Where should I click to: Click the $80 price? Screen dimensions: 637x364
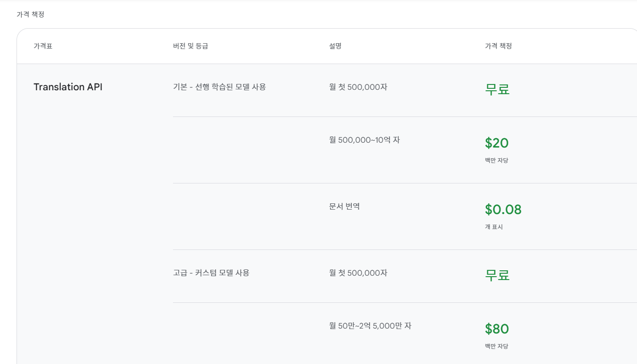click(x=497, y=329)
